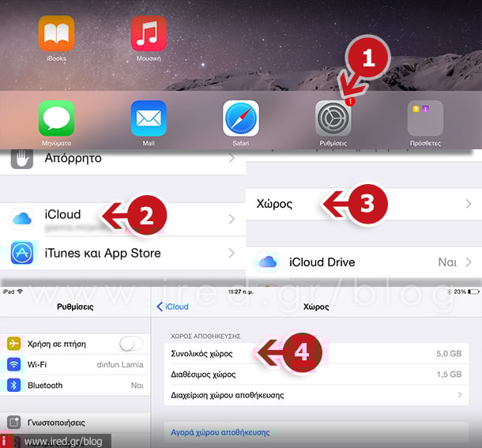The image size is (482, 448).
Task: Open the Mail app in the dock
Action: tap(149, 118)
